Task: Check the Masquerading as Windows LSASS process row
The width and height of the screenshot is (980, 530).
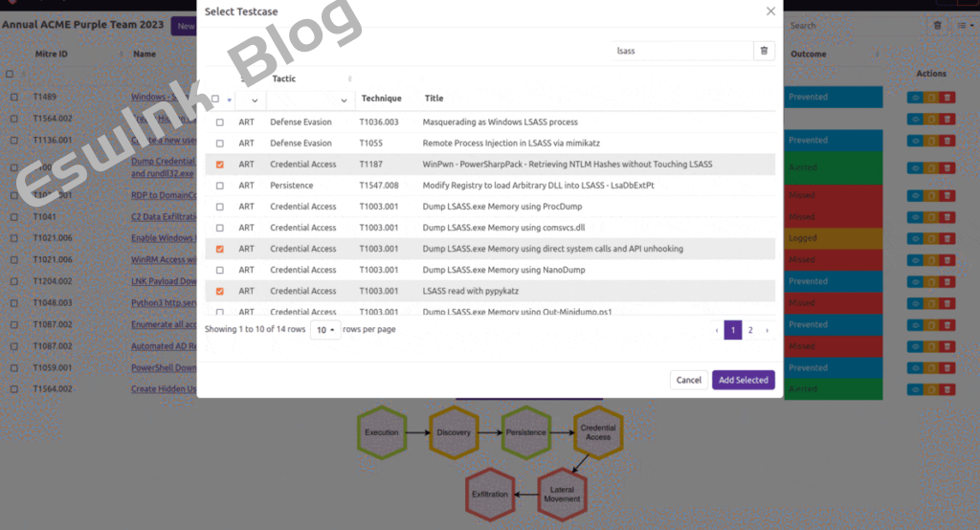Action: pos(220,122)
